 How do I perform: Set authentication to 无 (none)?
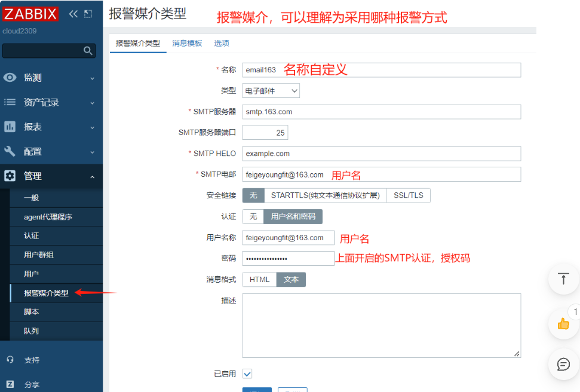point(253,216)
